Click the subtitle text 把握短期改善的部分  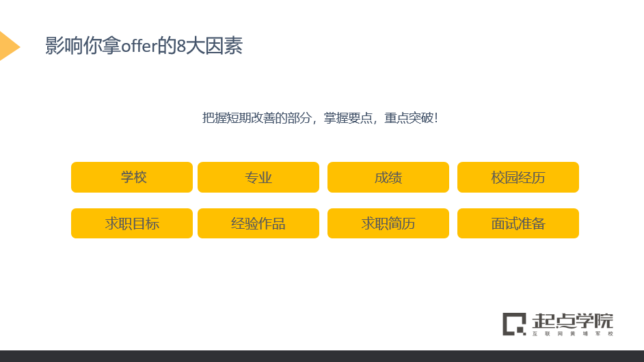(256, 118)
